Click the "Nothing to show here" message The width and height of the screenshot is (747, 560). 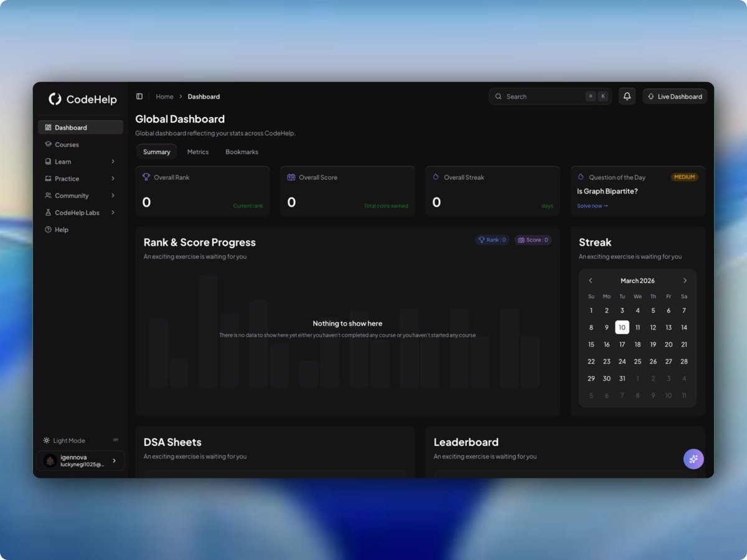tap(347, 324)
